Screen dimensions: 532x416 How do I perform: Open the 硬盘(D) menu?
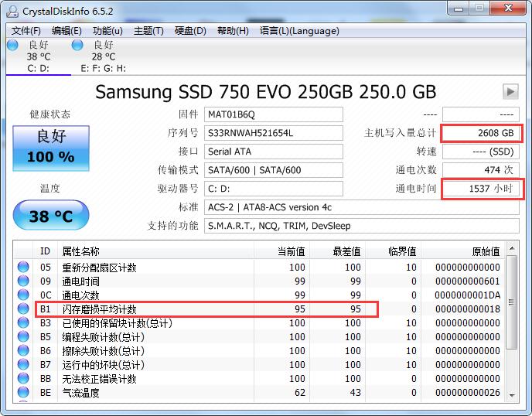click(x=190, y=31)
